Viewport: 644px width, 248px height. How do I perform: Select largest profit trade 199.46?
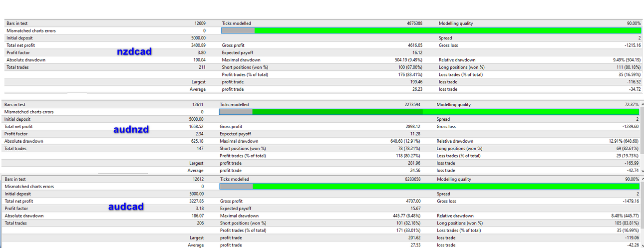(416, 82)
